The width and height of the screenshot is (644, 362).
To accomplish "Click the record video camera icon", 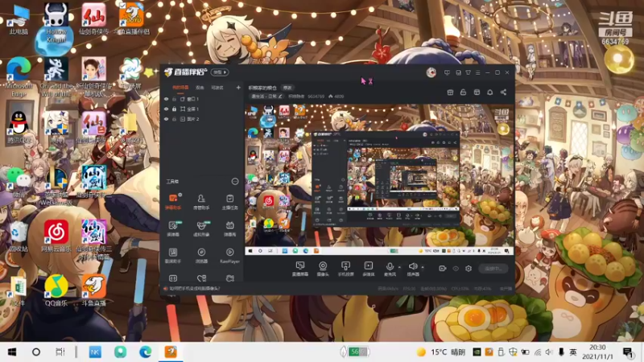I will coord(442,269).
